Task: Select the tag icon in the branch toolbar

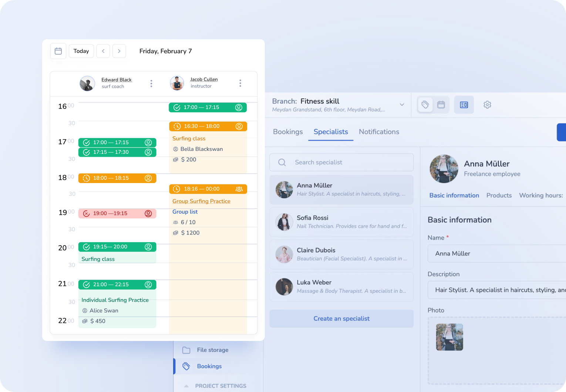Action: coord(425,105)
